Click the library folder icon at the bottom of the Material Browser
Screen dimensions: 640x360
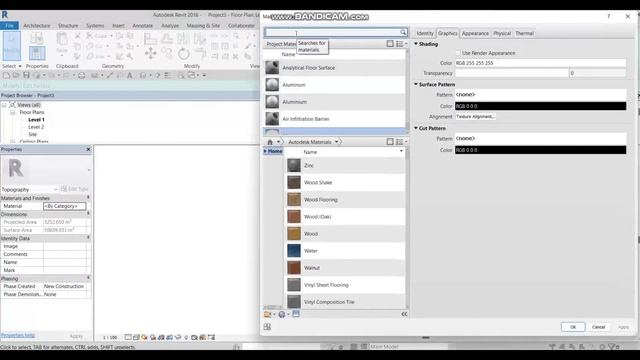click(x=268, y=314)
